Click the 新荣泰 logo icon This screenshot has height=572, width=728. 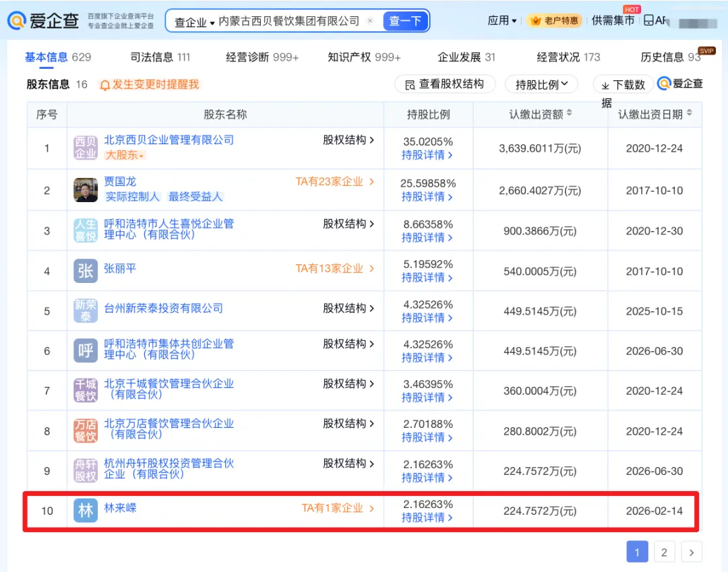(x=86, y=311)
